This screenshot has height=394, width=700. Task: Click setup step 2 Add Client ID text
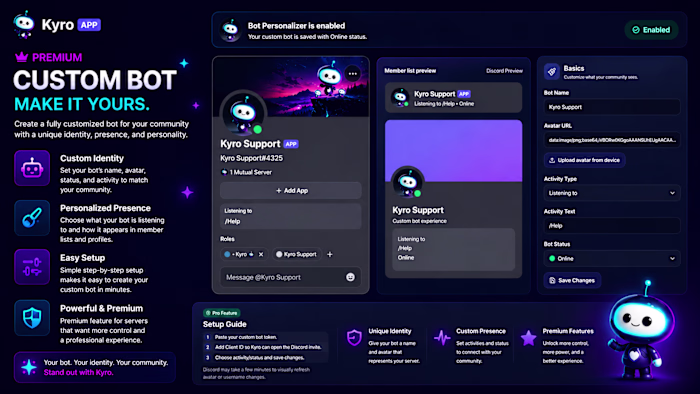coord(268,347)
